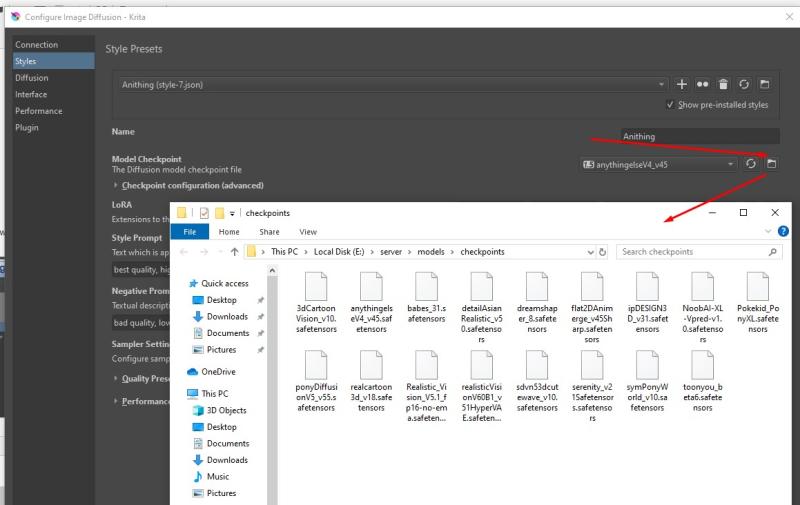Open address bar history dropdown
This screenshot has width=800, height=505.
point(590,252)
